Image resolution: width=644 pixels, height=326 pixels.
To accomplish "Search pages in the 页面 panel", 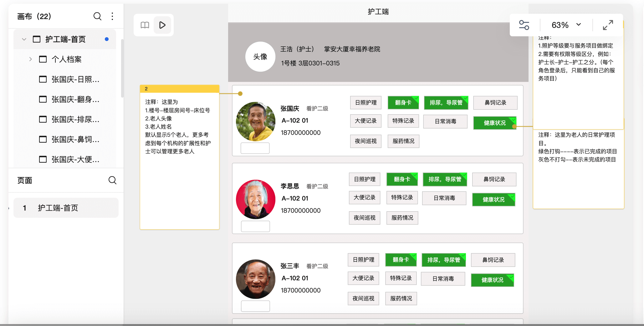I will [x=112, y=180].
